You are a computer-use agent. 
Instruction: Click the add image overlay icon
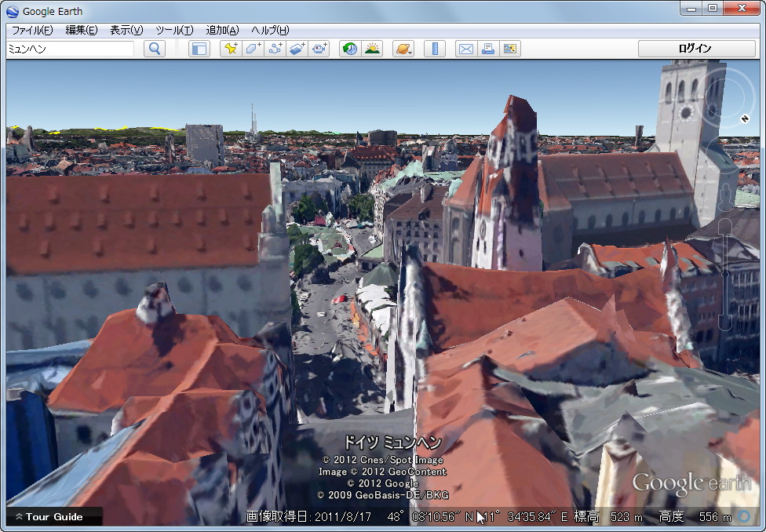pos(297,49)
